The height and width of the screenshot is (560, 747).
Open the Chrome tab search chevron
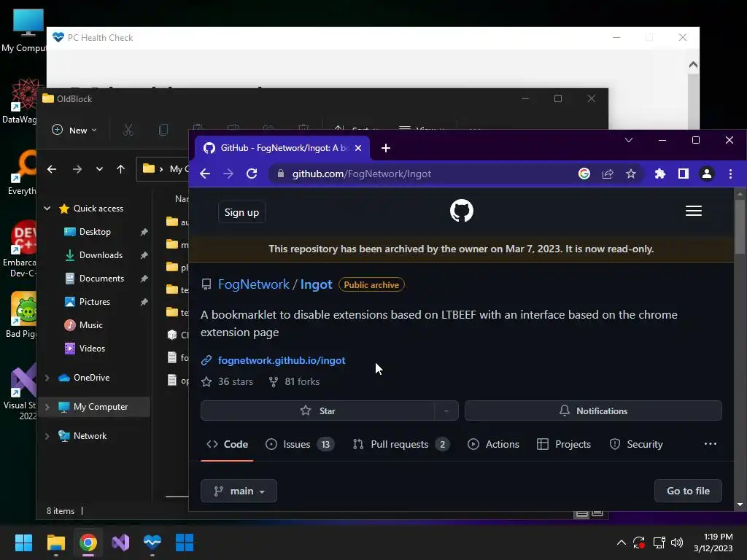tap(629, 140)
